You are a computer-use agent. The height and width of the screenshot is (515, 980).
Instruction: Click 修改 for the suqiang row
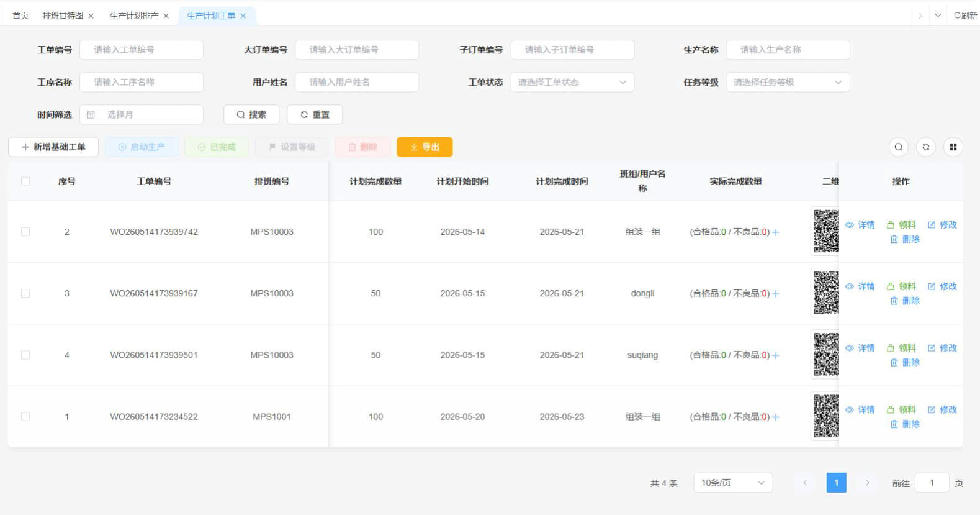point(942,348)
